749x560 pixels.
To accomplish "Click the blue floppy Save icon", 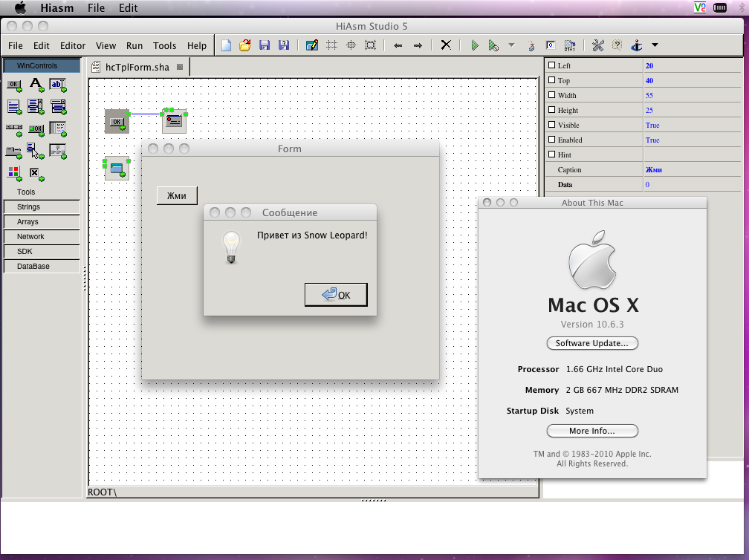I will pos(264,45).
